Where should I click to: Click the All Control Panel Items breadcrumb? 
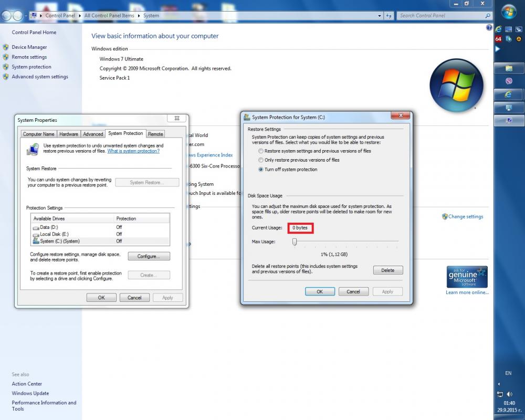coord(109,16)
